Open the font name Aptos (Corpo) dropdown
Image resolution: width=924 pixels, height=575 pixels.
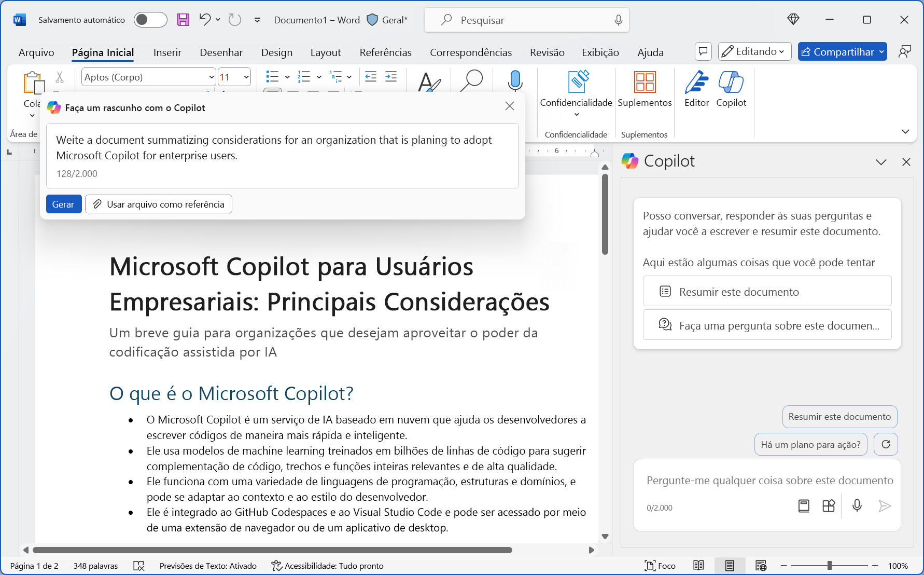(212, 77)
